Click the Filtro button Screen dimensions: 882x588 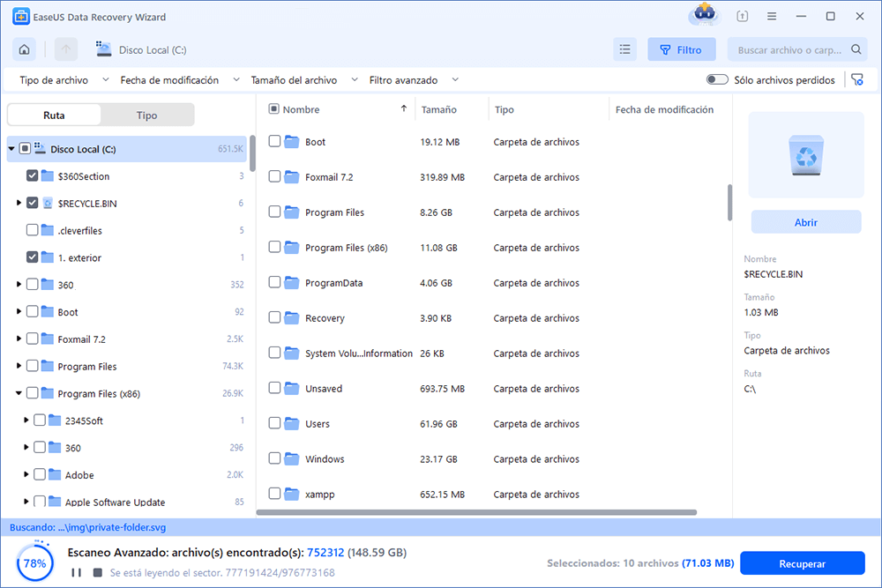tap(681, 49)
